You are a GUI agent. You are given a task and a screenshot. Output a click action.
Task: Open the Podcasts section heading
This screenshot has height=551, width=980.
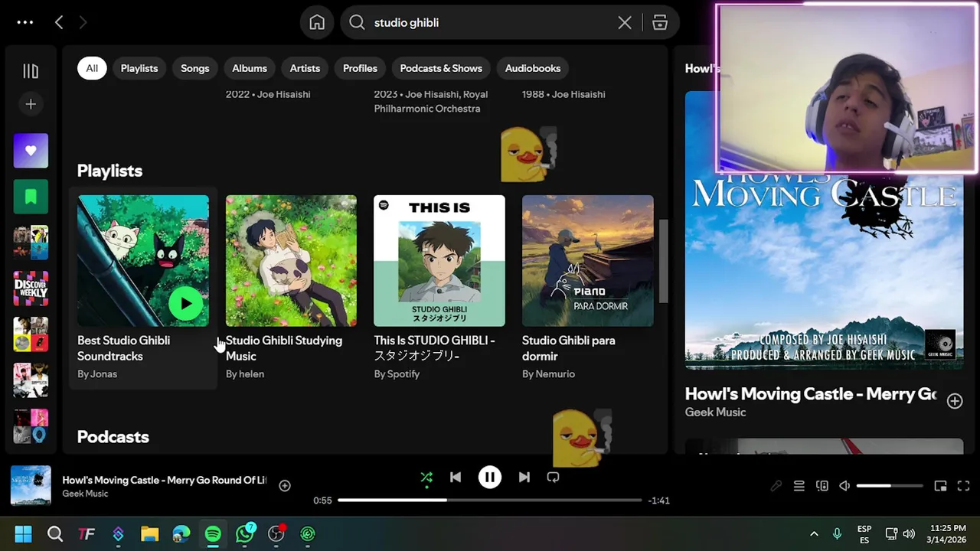113,437
